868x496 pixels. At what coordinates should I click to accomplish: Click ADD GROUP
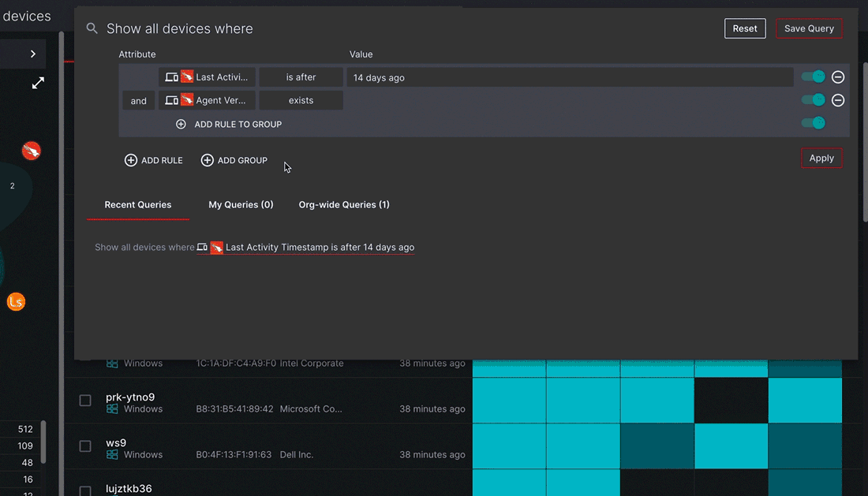coord(234,160)
